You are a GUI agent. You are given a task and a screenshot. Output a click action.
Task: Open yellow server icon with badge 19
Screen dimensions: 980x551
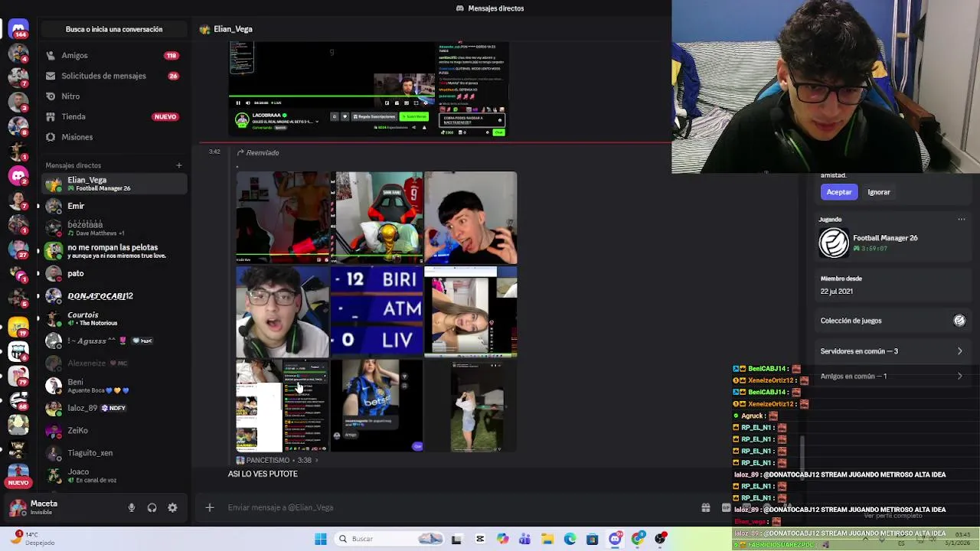point(18,327)
